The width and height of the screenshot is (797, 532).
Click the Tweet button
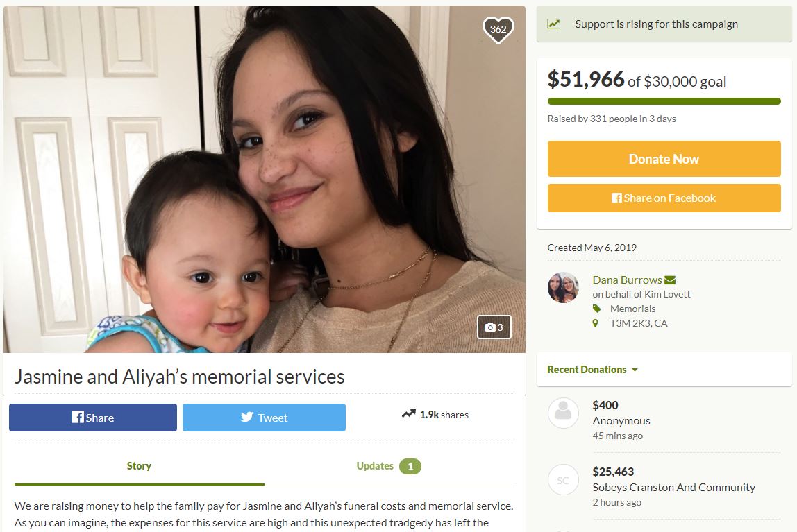264,418
